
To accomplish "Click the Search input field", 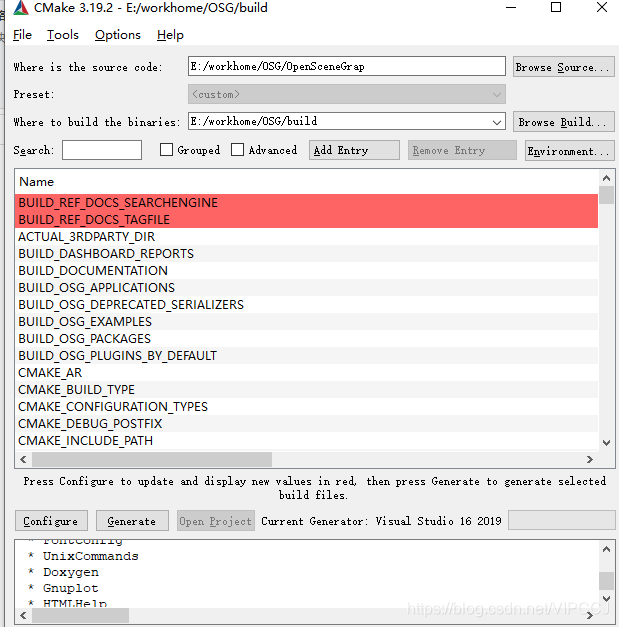I will coord(102,150).
